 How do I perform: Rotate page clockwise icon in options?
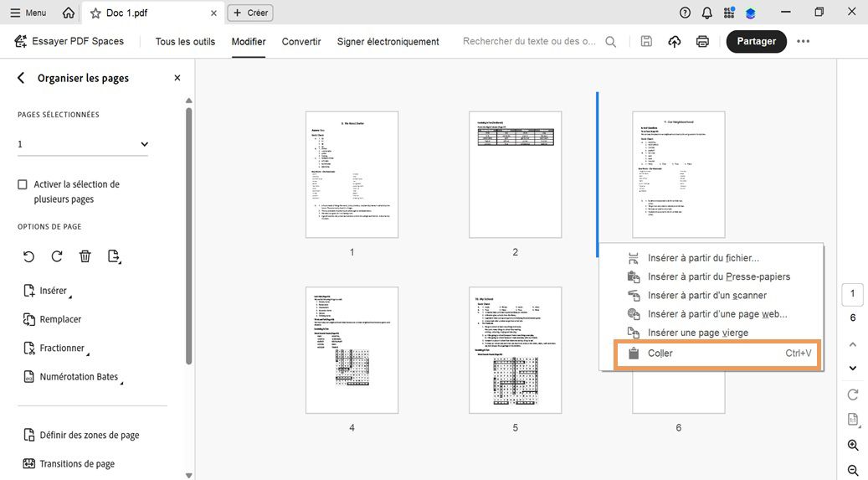[x=56, y=256]
